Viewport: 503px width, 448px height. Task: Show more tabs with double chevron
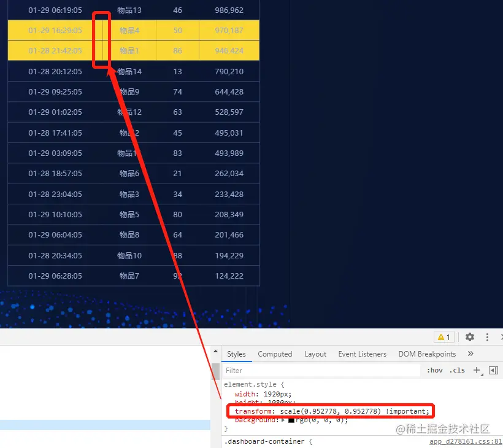[x=470, y=353]
